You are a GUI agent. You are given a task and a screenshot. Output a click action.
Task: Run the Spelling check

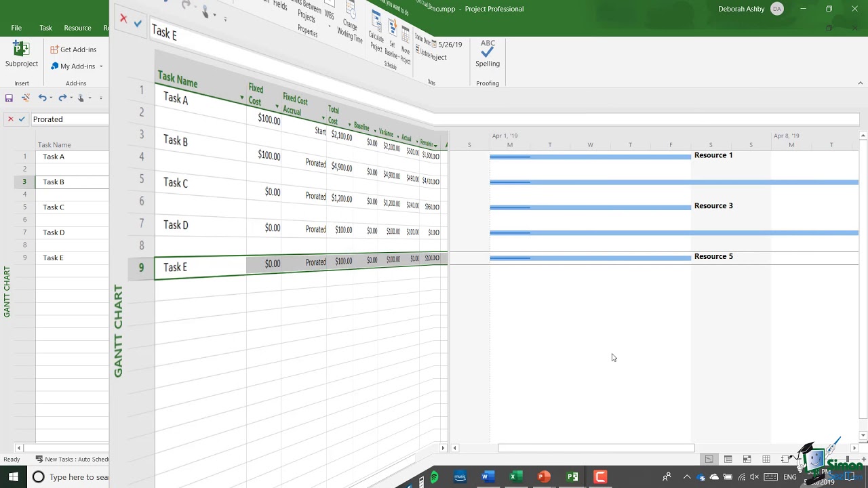coord(488,54)
